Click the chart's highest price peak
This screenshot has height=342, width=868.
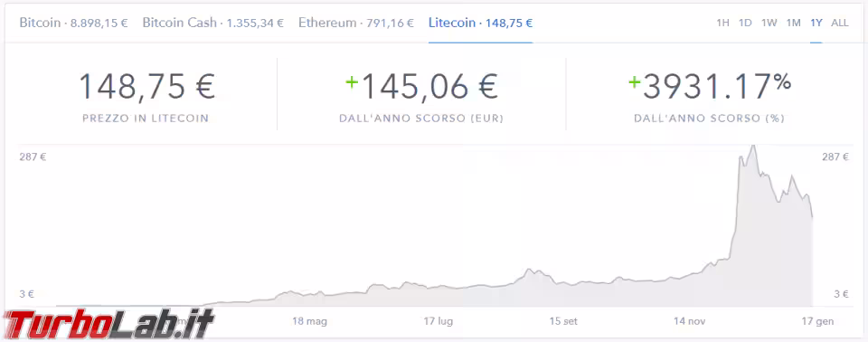(751, 147)
